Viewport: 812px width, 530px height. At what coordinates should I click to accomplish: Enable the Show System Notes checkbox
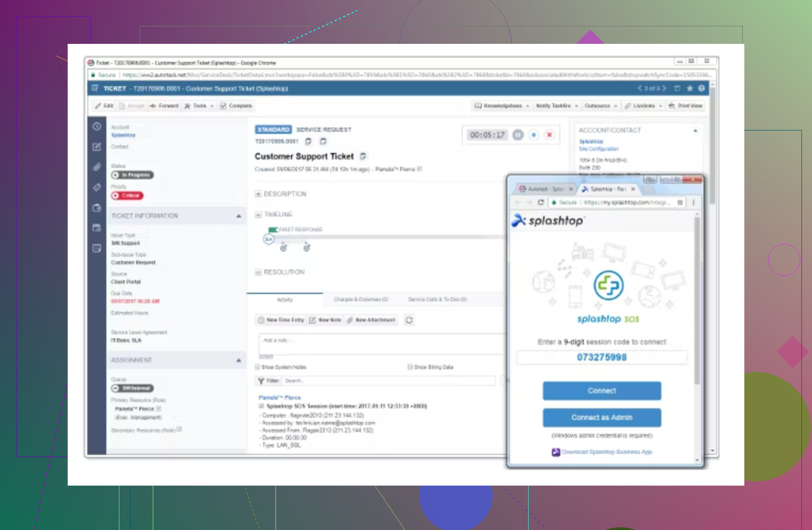[258, 367]
